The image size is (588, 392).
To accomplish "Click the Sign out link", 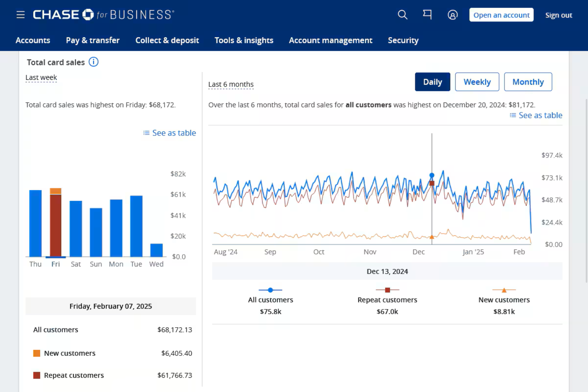I will [559, 15].
